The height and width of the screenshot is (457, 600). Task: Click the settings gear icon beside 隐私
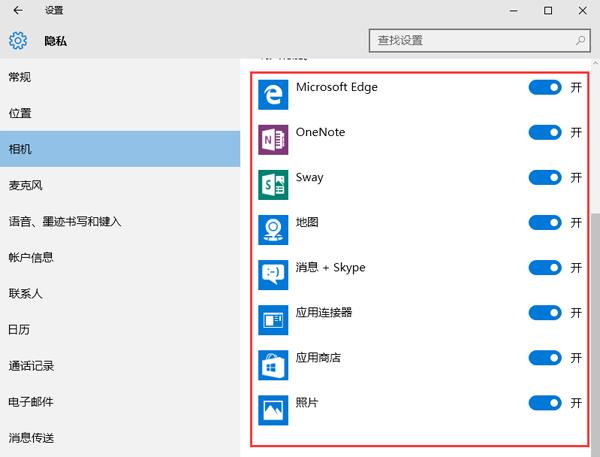pyautogui.click(x=17, y=42)
